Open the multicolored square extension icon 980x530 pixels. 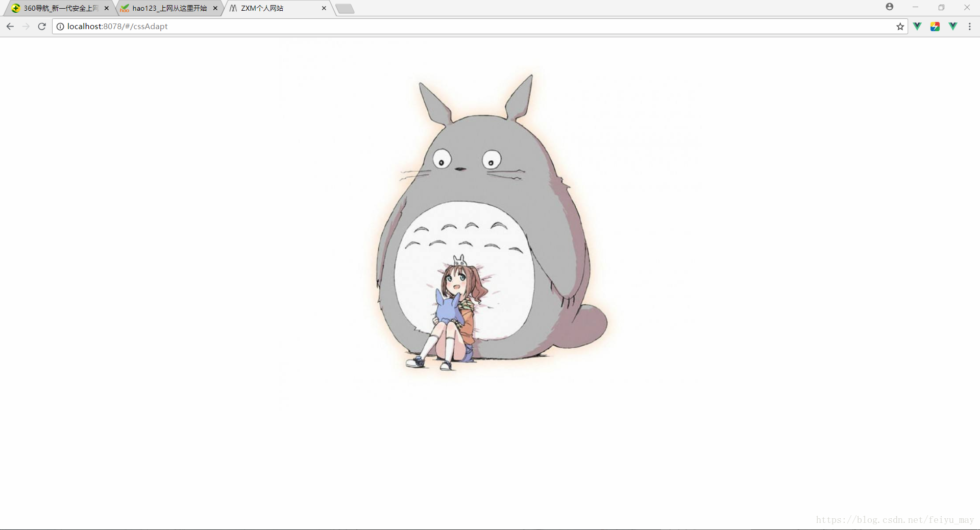coord(935,27)
